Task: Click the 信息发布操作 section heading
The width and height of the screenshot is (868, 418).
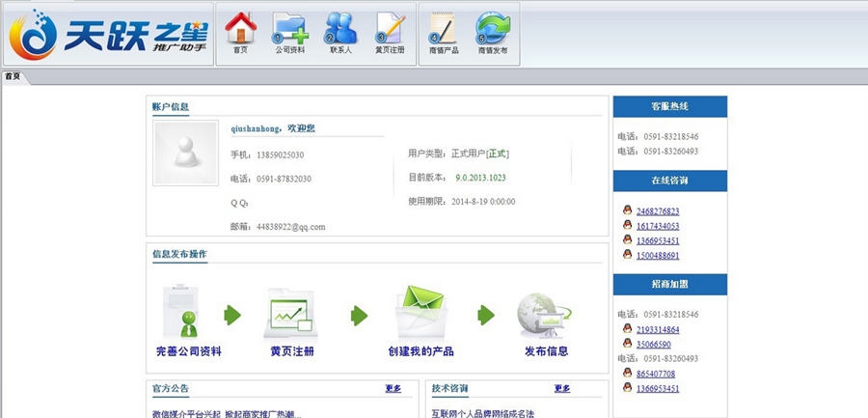Action: click(x=180, y=255)
